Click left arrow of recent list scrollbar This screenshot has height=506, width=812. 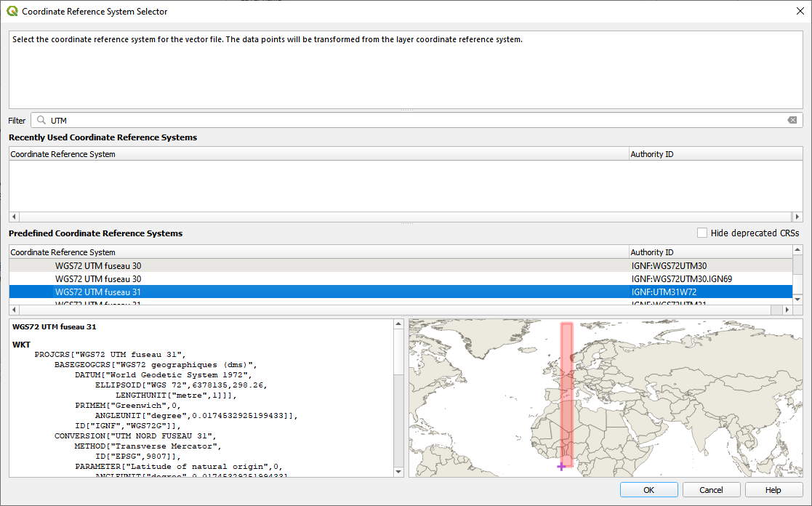[14, 217]
